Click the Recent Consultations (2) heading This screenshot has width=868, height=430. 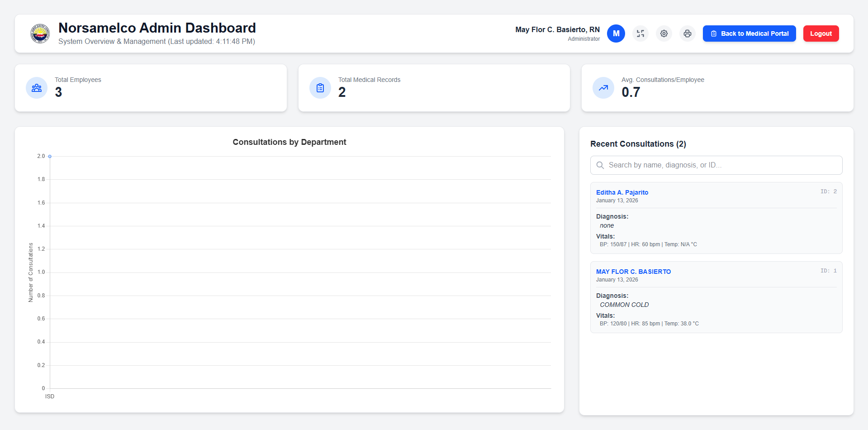638,144
